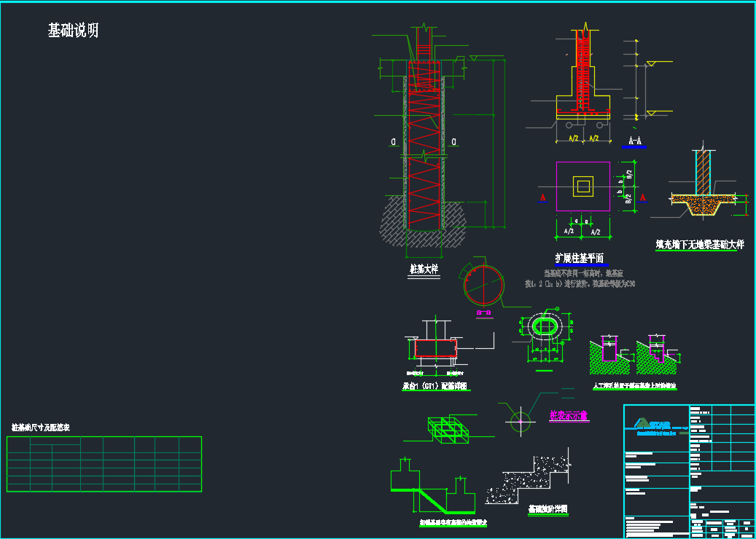Select the 基础说明 heading text

pyautogui.click(x=74, y=31)
